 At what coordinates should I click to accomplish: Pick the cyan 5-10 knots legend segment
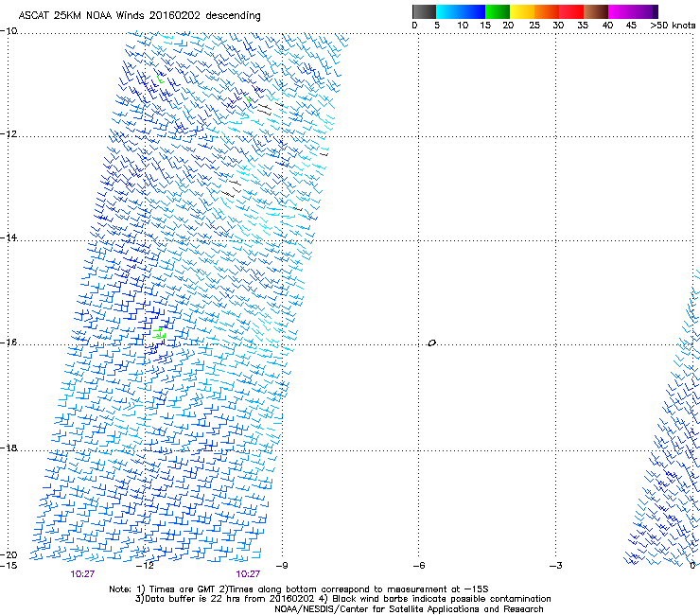coord(448,11)
